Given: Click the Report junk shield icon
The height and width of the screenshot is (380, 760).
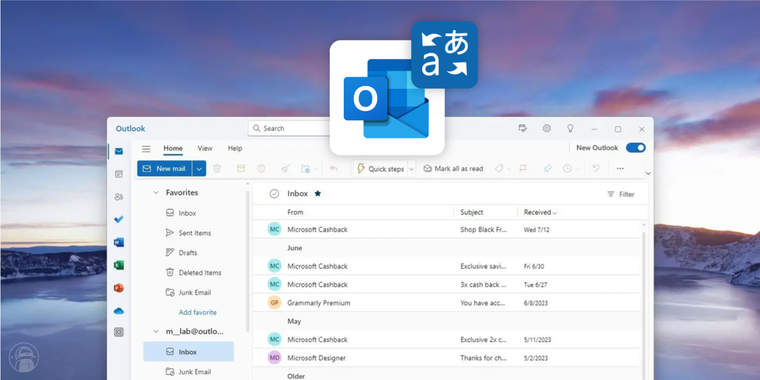Looking at the screenshot, I should tap(261, 169).
